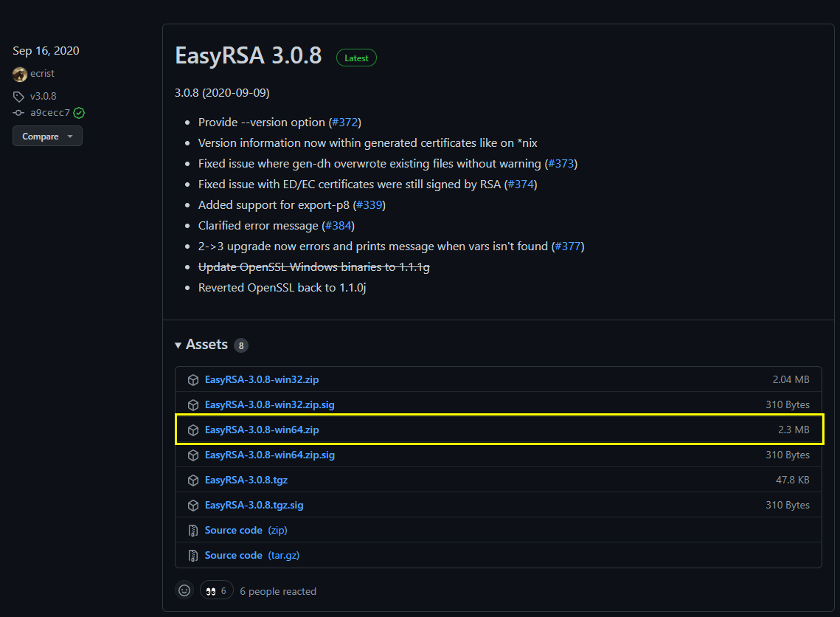Click the verified commit checkmark icon

79,113
